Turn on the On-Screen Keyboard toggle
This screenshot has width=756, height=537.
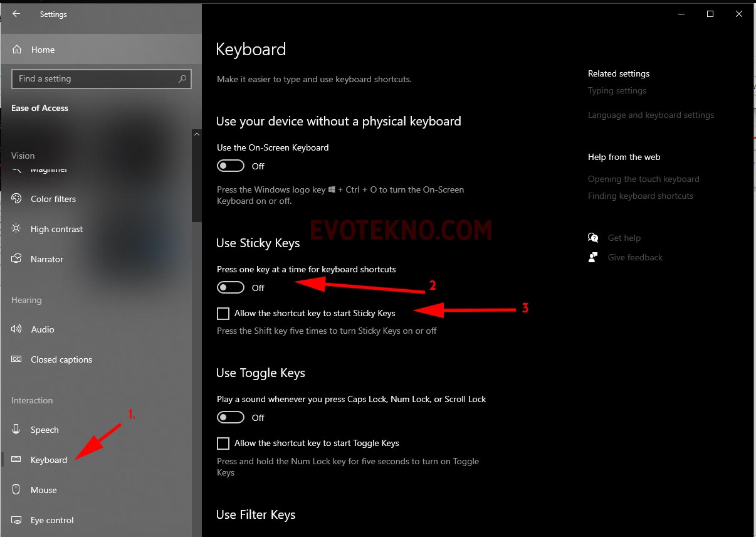coord(230,166)
